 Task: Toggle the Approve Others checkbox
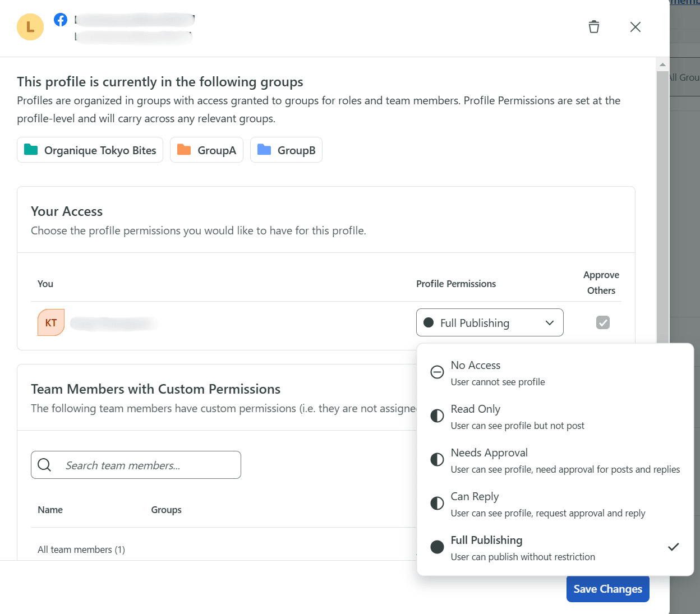point(603,322)
